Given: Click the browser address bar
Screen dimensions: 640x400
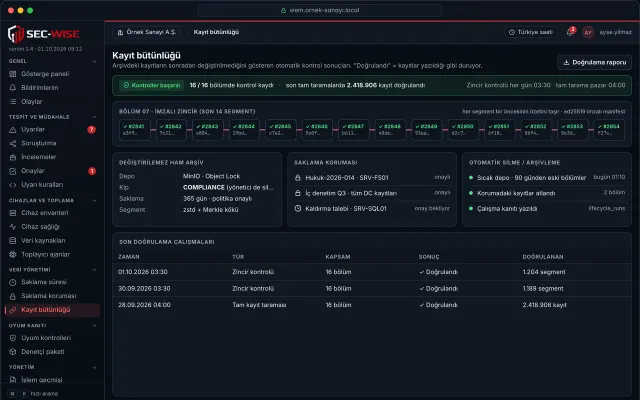Looking at the screenshot, I should 320,10.
